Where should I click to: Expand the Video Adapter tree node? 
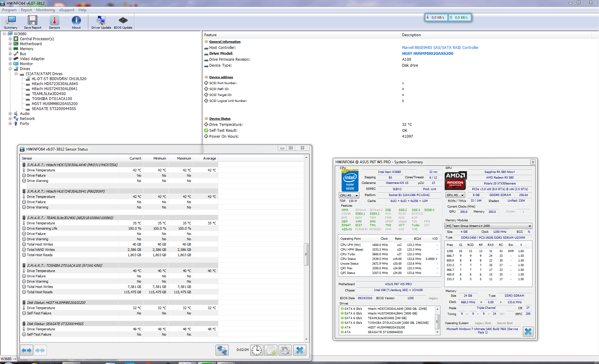point(10,59)
